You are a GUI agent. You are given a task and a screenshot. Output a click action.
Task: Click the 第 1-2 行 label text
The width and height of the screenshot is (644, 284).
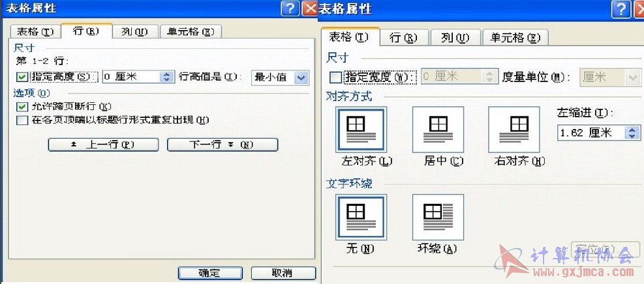click(42, 61)
